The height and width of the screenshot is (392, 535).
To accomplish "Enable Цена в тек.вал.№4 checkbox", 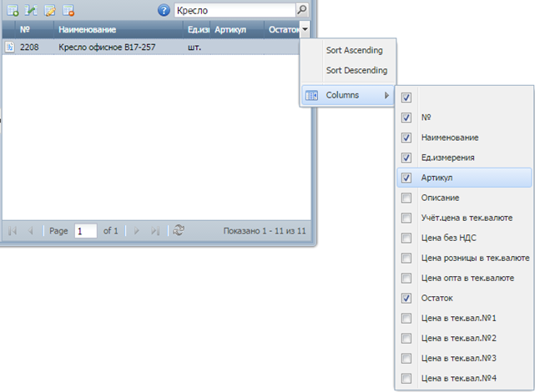I will pos(406,379).
